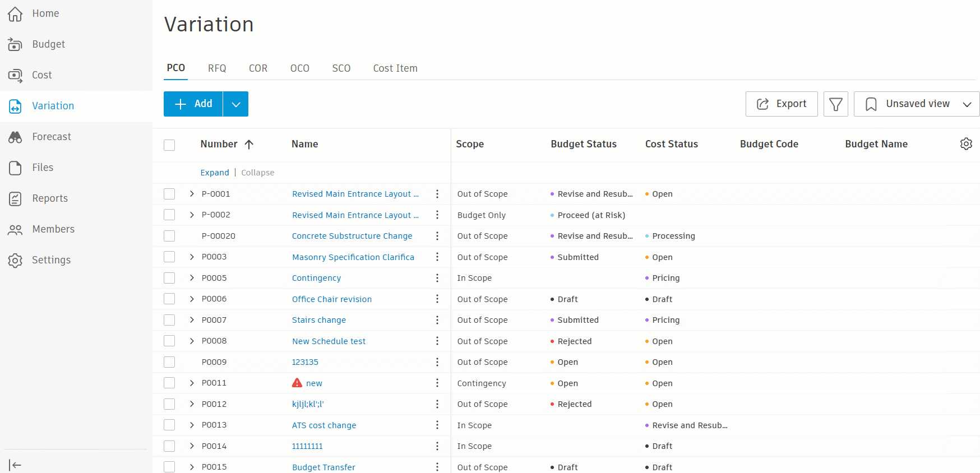This screenshot has height=473, width=980.
Task: Select the P-00020 row checkbox
Action: [169, 236]
